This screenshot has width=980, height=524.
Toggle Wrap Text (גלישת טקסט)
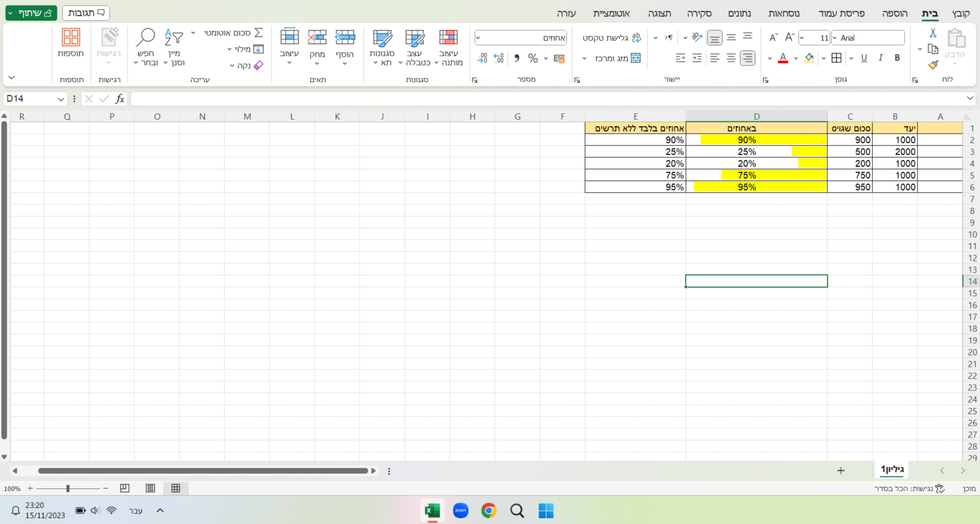click(x=612, y=37)
